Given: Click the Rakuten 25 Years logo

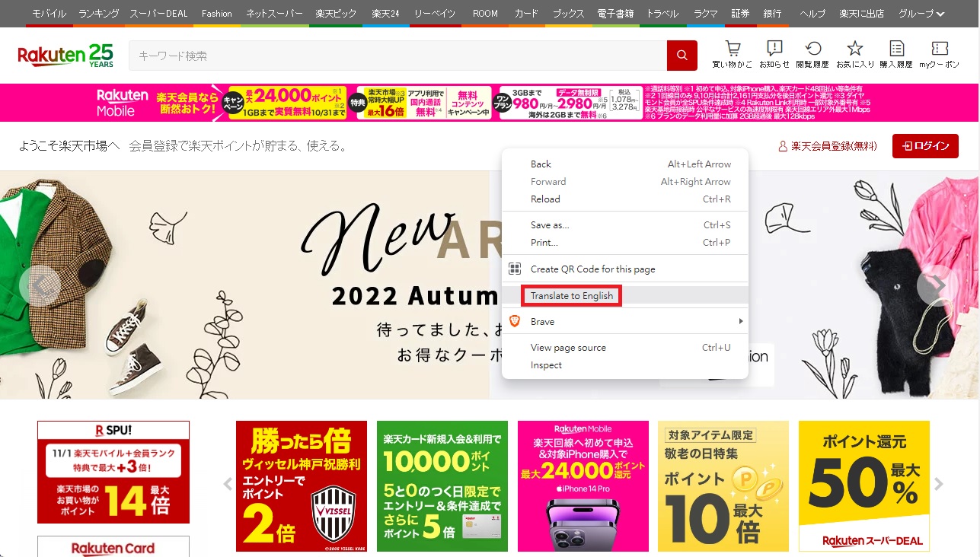Looking at the screenshot, I should [65, 55].
